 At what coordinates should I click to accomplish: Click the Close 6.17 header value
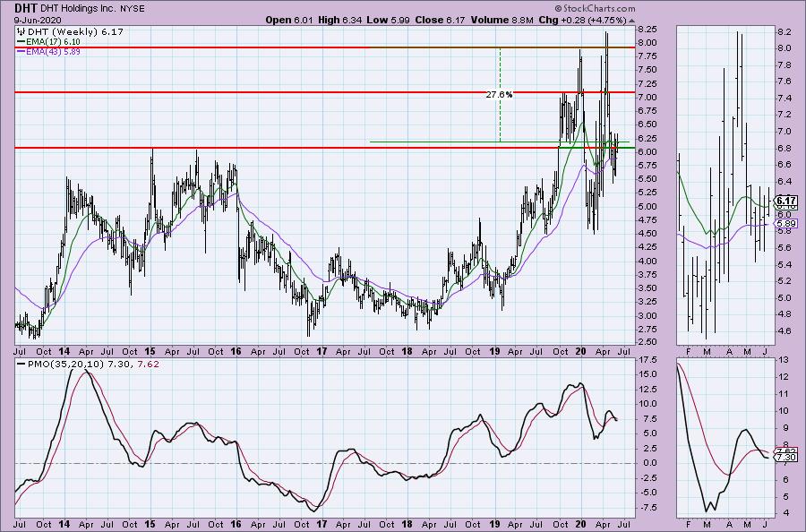(x=440, y=20)
